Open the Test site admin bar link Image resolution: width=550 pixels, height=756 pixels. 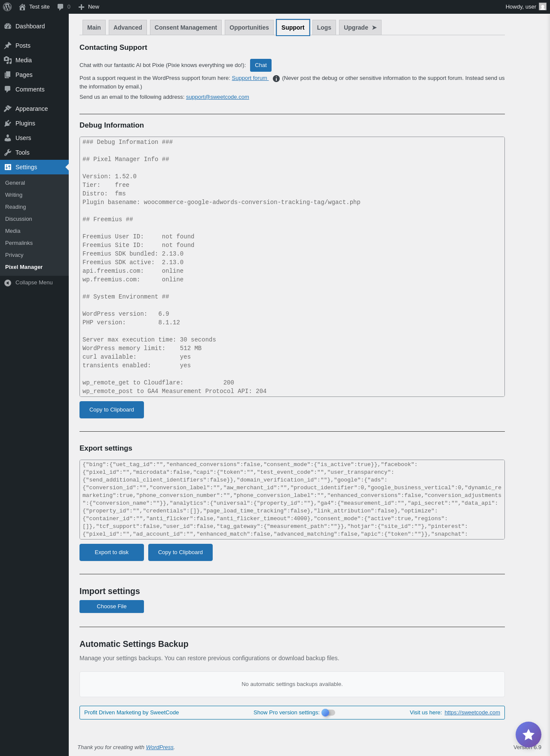click(34, 7)
